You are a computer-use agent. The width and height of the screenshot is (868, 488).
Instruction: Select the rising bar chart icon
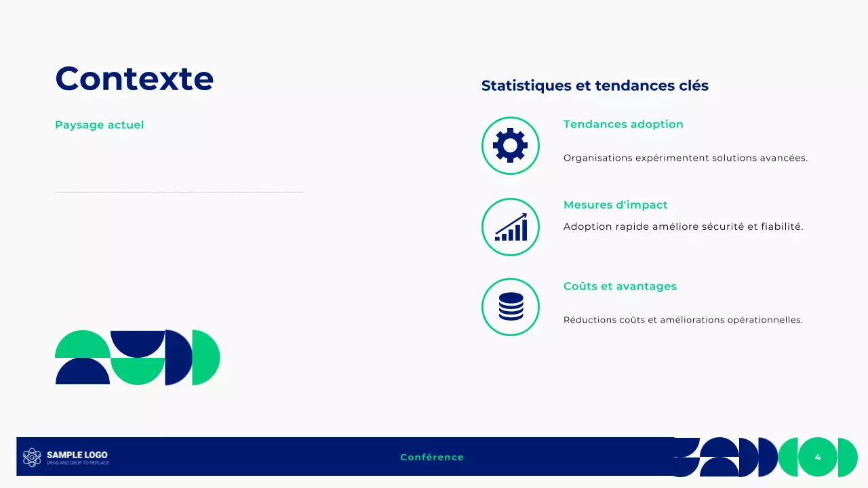[x=510, y=227]
